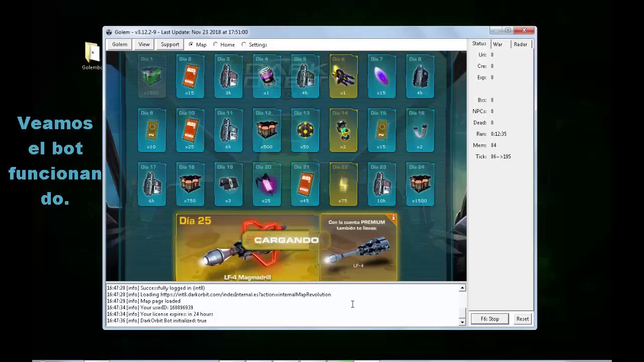
Task: Select the Día 19 reward x3
Action: tap(228, 184)
